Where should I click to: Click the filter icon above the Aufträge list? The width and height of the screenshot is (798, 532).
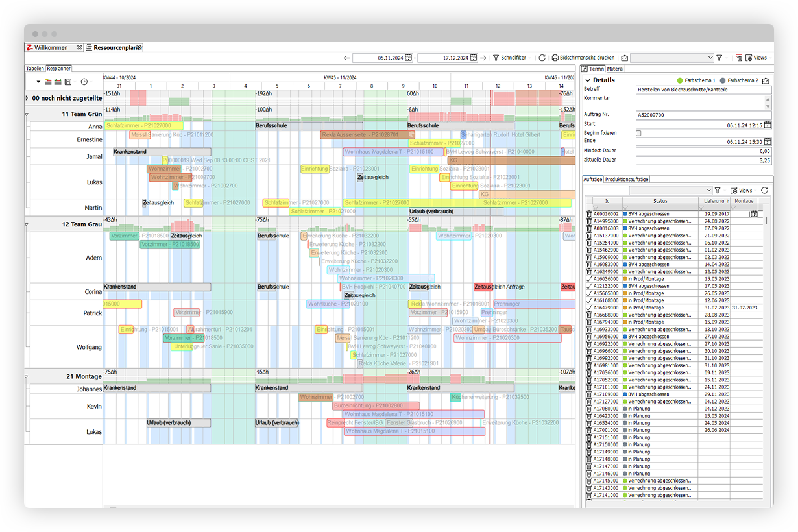(x=718, y=191)
